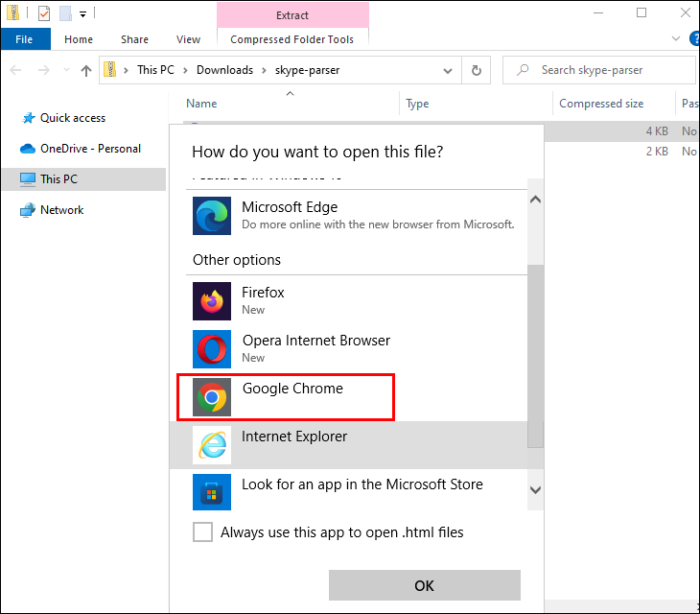Viewport: 700px width, 614px height.
Task: Enable Always use this app checkbox
Action: click(202, 531)
